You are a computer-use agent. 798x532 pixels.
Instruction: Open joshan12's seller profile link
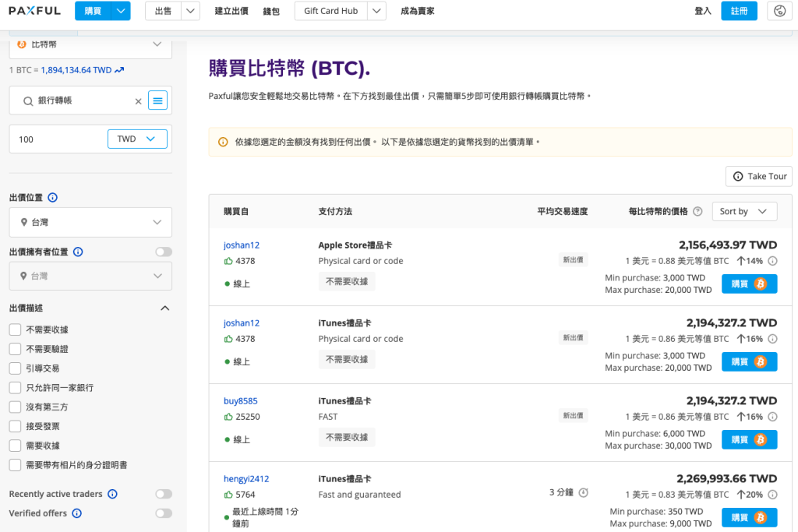pyautogui.click(x=242, y=245)
